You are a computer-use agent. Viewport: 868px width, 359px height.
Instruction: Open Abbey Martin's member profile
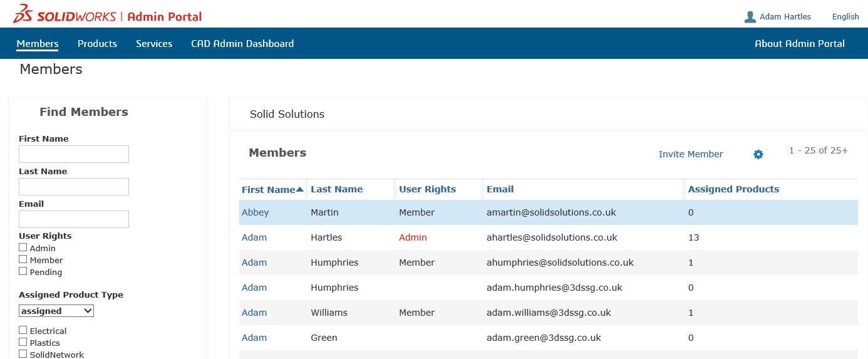coord(255,212)
